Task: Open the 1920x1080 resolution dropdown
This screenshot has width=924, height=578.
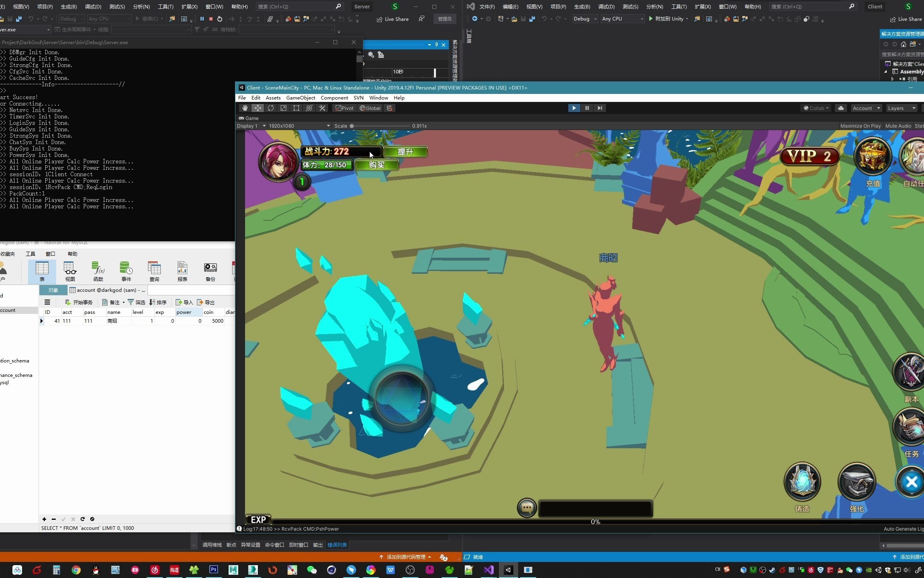Action: [299, 126]
